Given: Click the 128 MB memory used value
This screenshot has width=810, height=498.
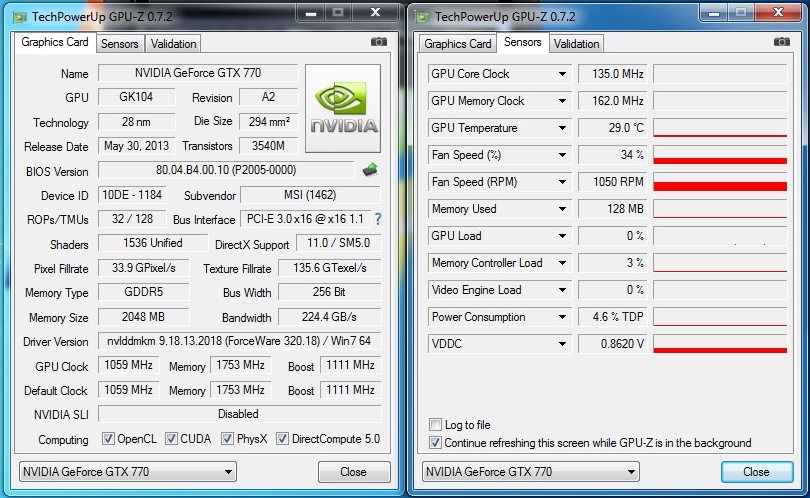Looking at the screenshot, I should pyautogui.click(x=612, y=209).
